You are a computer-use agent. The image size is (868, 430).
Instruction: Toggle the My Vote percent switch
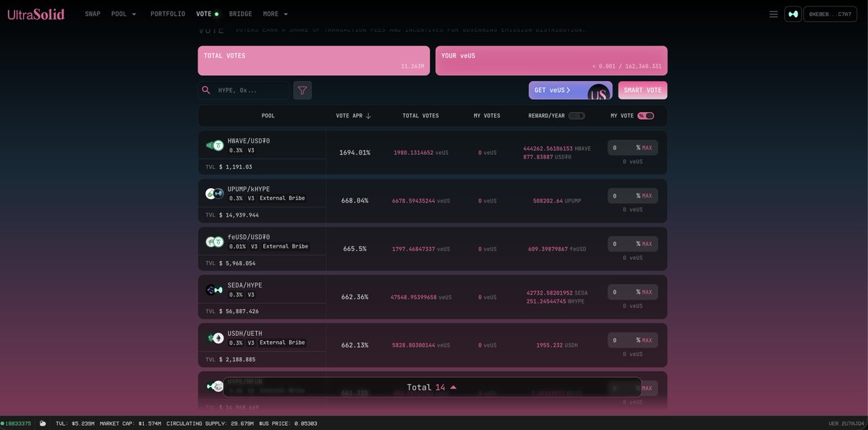pyautogui.click(x=646, y=116)
